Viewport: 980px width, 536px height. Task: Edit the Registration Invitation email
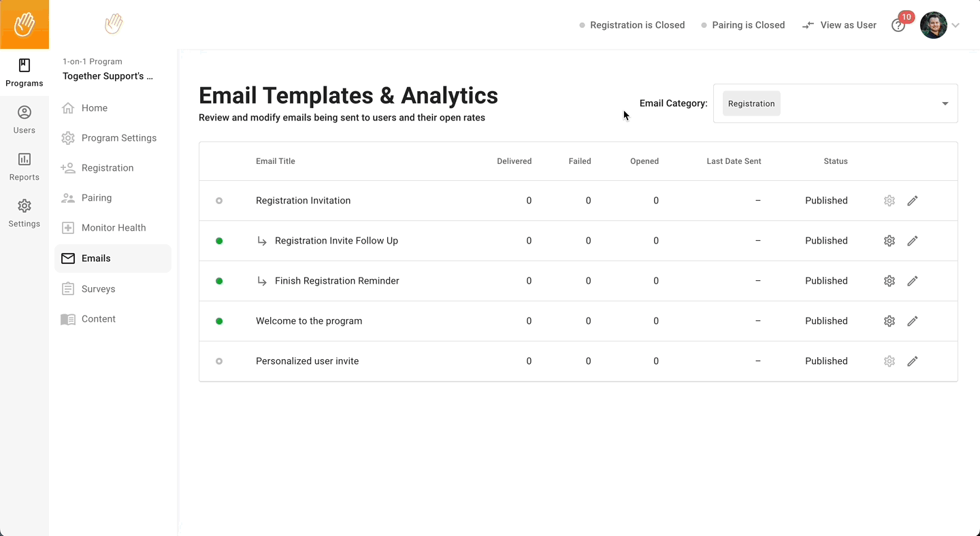913,201
